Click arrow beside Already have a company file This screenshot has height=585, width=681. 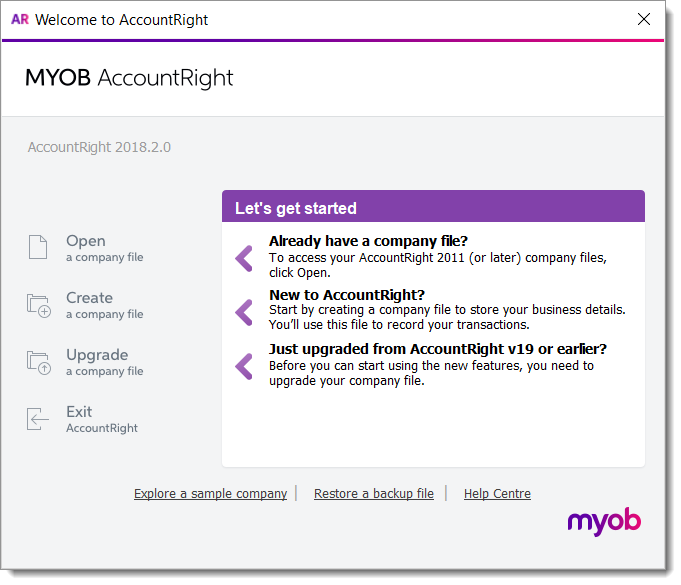pyautogui.click(x=244, y=258)
